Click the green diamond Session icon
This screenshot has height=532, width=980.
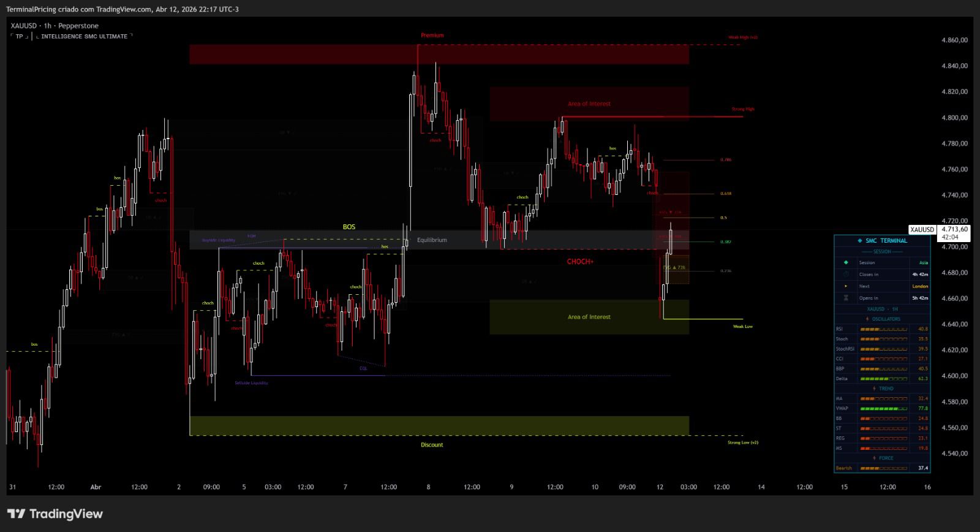[x=846, y=262]
